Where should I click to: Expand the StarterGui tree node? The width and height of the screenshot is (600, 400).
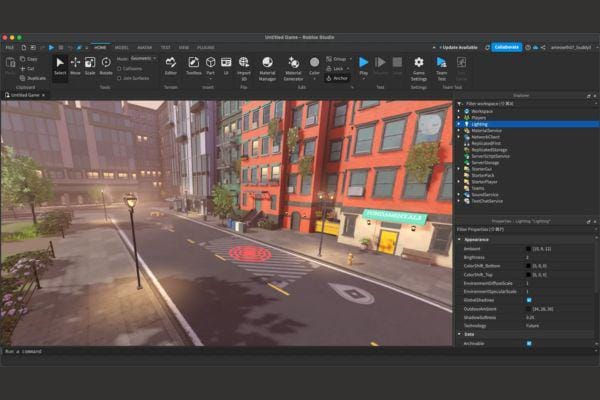[x=459, y=169]
